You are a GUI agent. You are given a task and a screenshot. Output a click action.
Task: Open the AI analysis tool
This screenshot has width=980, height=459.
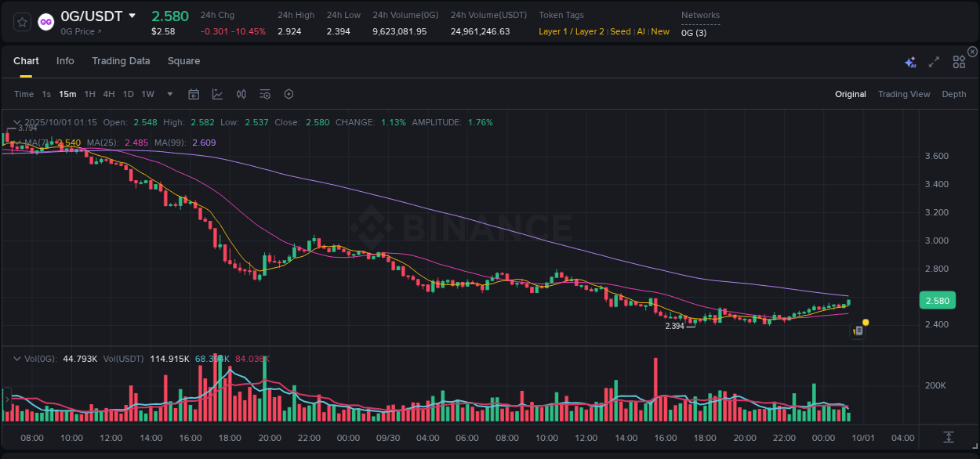(909, 61)
